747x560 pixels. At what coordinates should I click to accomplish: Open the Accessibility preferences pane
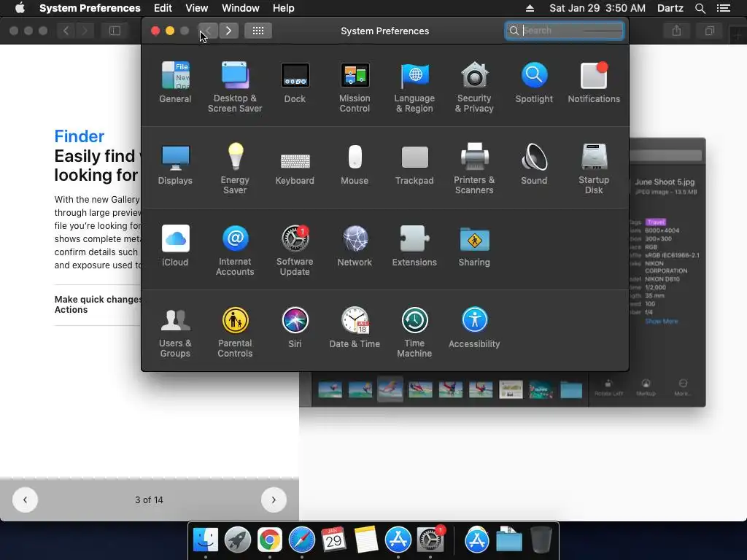(x=474, y=327)
